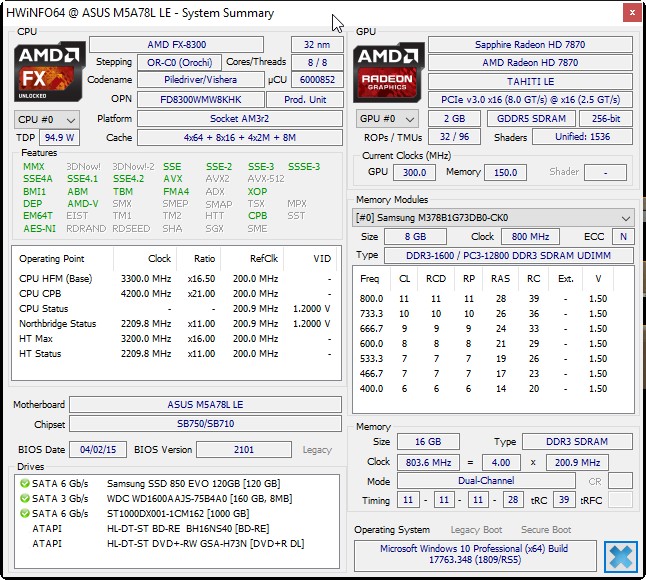Click the OPN FD8300WMW8KHK field
Image resolution: width=646 pixels, height=580 pixels.
200,99
